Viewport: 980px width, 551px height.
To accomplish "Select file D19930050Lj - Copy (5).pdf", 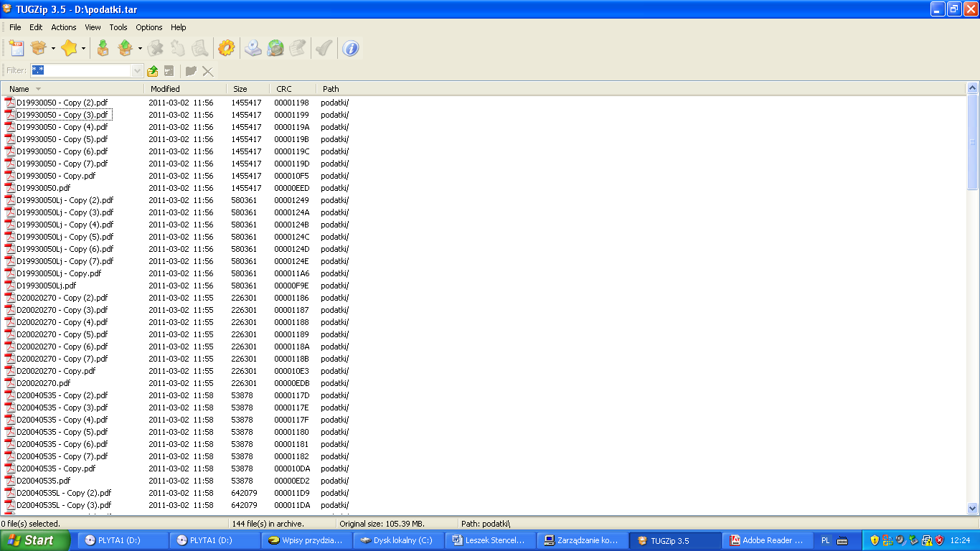I will pyautogui.click(x=65, y=237).
